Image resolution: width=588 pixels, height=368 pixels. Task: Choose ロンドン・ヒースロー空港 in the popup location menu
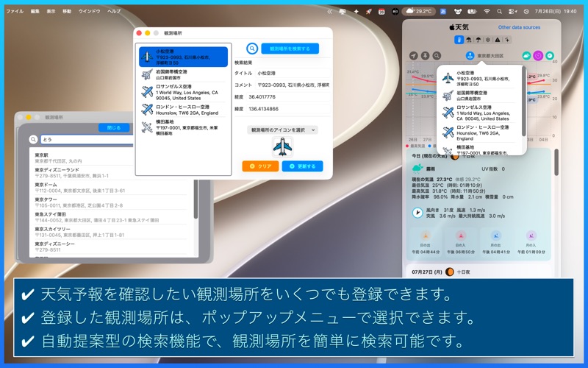point(480,132)
